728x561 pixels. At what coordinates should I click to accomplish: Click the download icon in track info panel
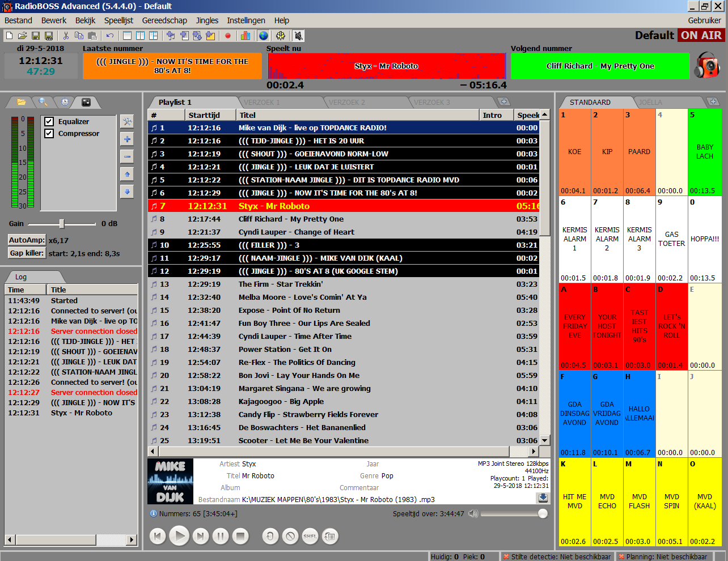(543, 498)
